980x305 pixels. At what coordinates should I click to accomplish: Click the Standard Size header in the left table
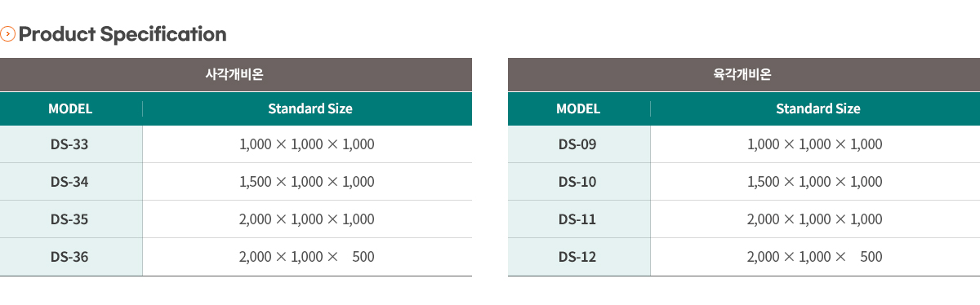click(308, 108)
